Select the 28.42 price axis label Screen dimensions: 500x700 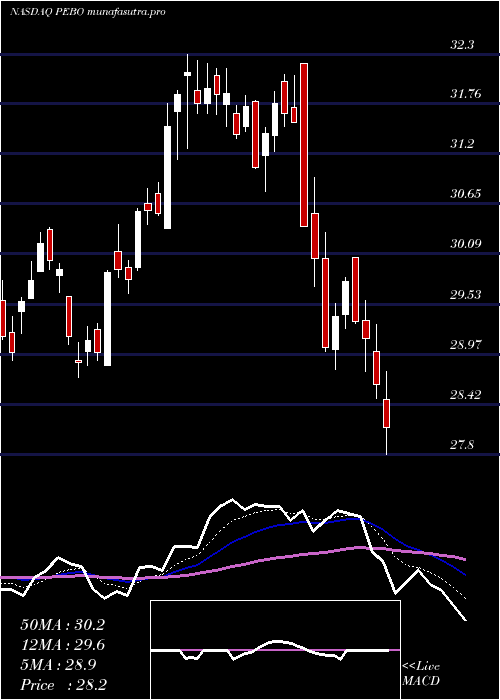(x=465, y=395)
